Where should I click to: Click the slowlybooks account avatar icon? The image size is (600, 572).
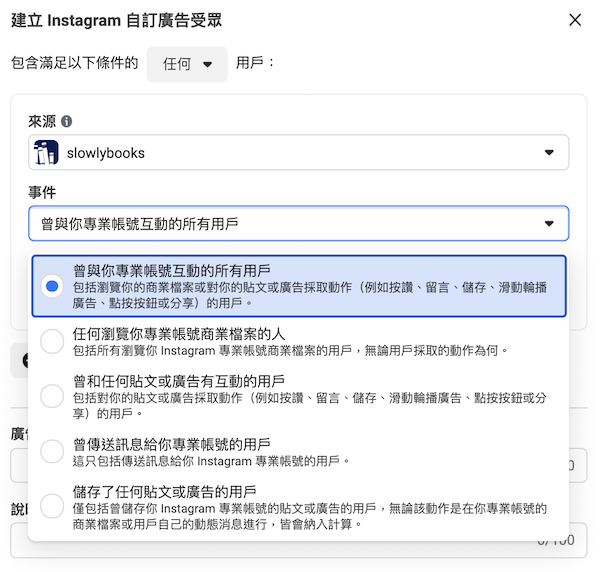pyautogui.click(x=46, y=152)
